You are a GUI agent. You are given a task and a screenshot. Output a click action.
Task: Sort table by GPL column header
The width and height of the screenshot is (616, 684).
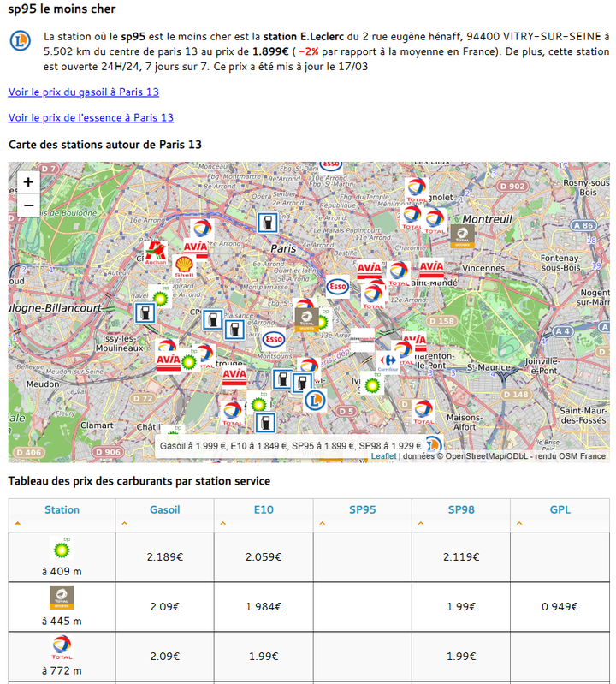point(560,509)
